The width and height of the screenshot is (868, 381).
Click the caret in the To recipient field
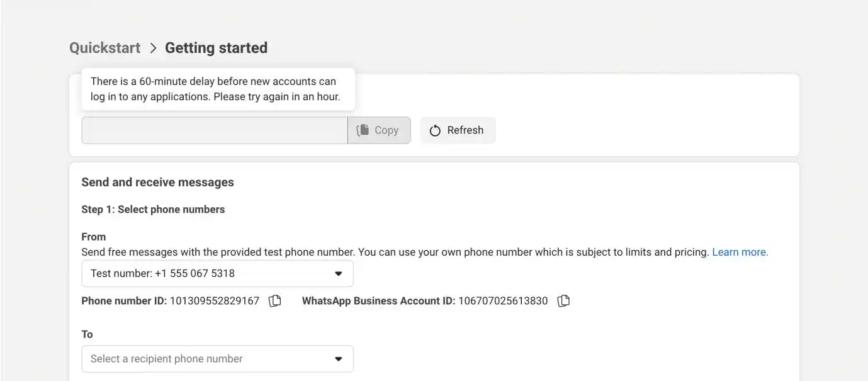338,359
